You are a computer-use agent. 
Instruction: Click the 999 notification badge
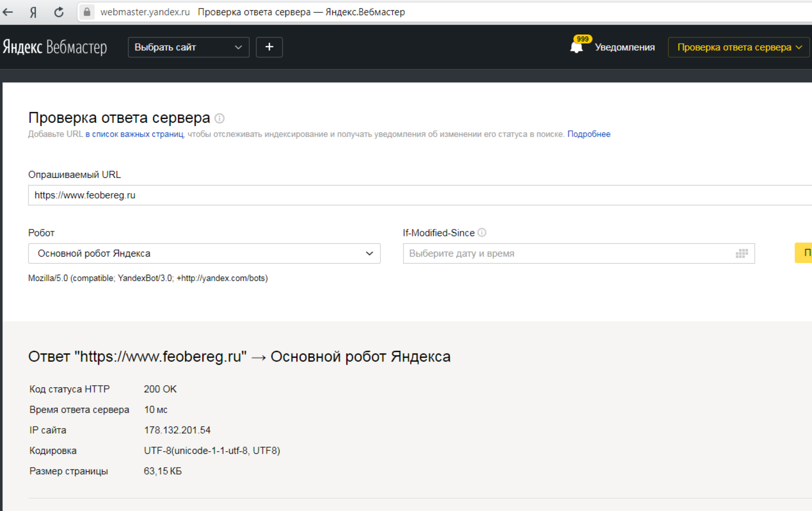click(583, 39)
